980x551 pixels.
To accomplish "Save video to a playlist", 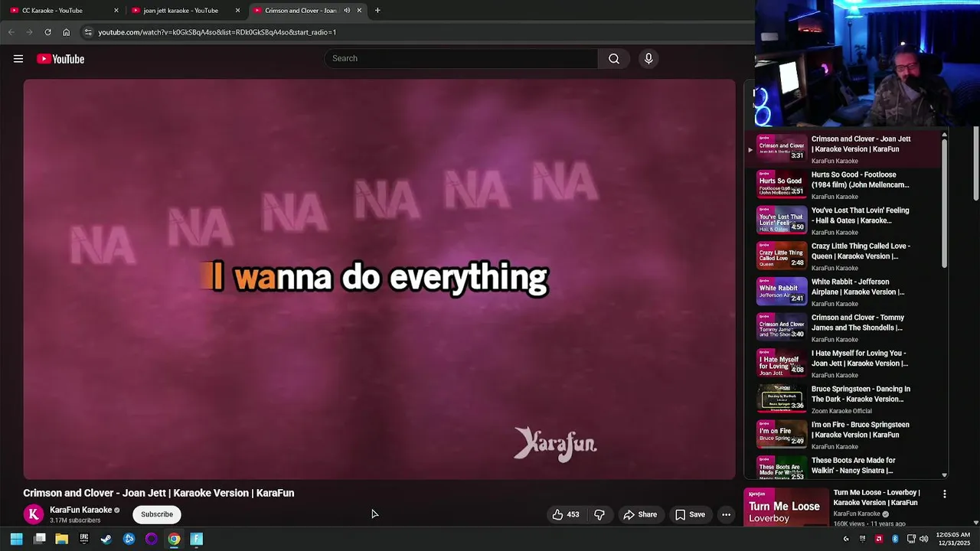I will point(690,514).
